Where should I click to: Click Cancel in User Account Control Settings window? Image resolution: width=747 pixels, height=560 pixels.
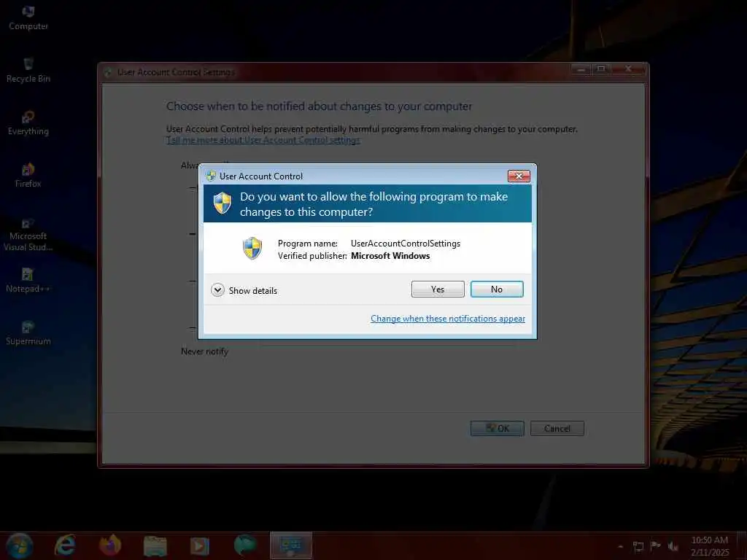557,429
